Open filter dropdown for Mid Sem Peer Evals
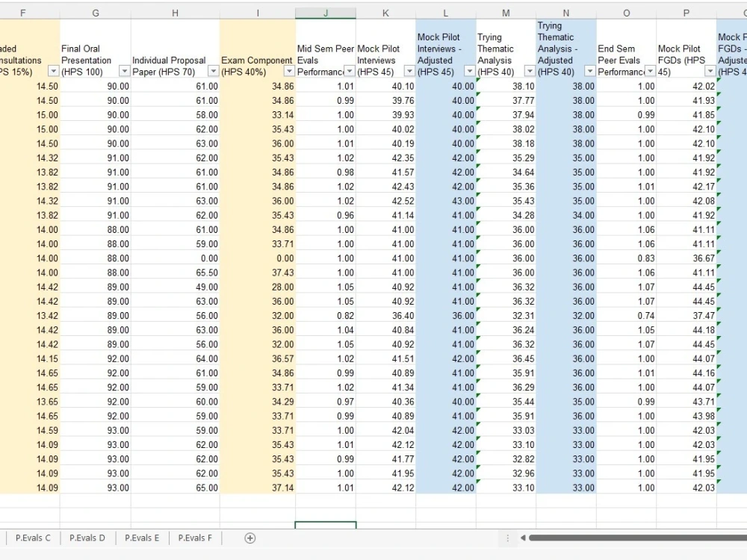 [350, 72]
